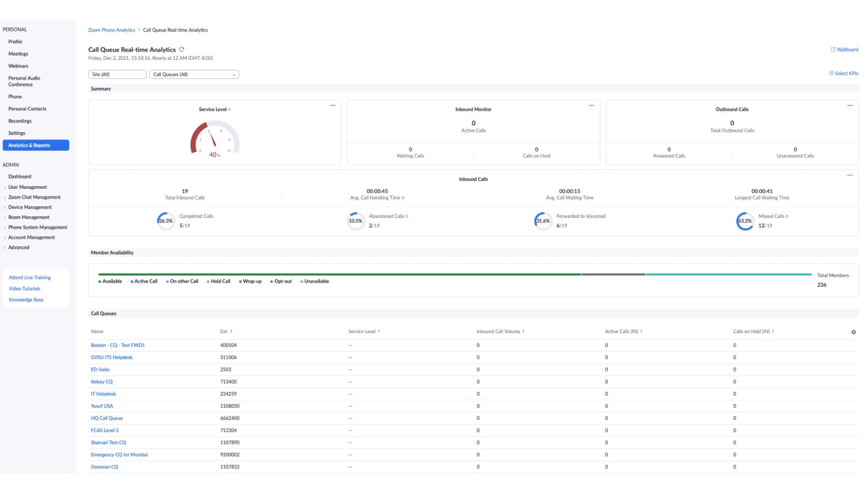
Task: Open the Inbound Calls card options menu
Action: [x=849, y=175]
